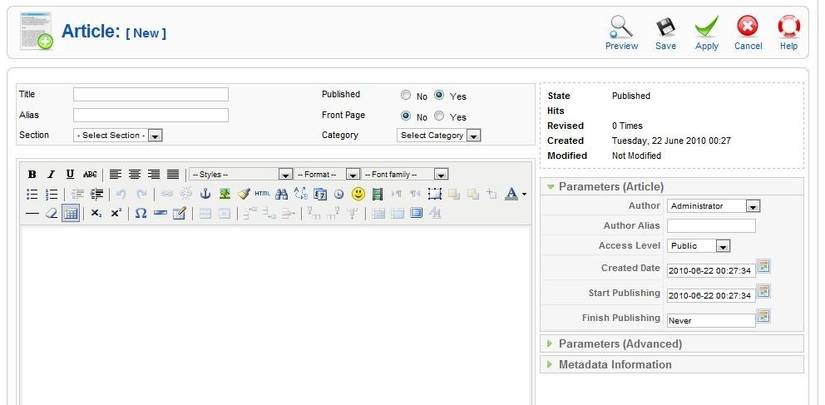Underline the selected text
Image resolution: width=825 pixels, height=405 pixels.
[70, 174]
